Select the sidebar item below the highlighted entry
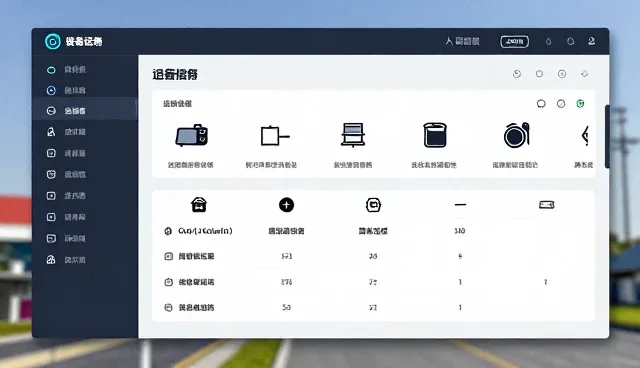This screenshot has height=368, width=640. [x=66, y=132]
